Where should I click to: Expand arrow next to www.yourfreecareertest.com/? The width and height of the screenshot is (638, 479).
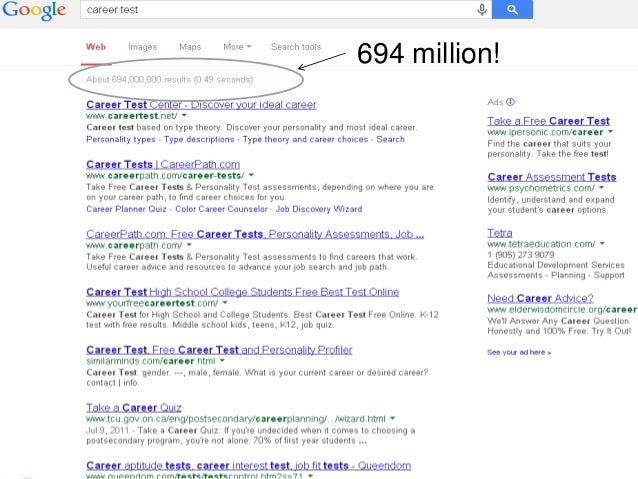(225, 303)
